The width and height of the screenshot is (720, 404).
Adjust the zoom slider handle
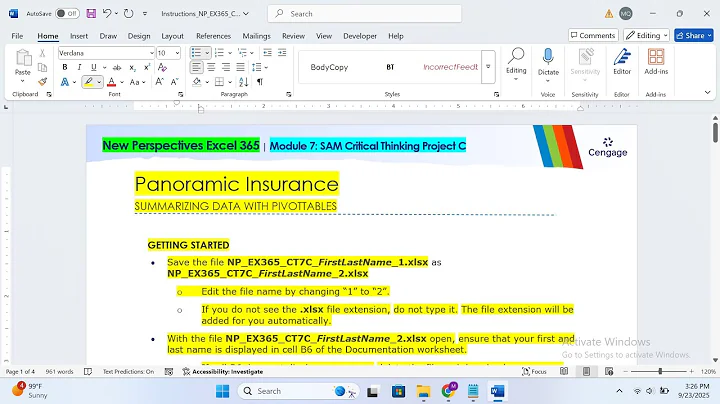[x=660, y=371]
